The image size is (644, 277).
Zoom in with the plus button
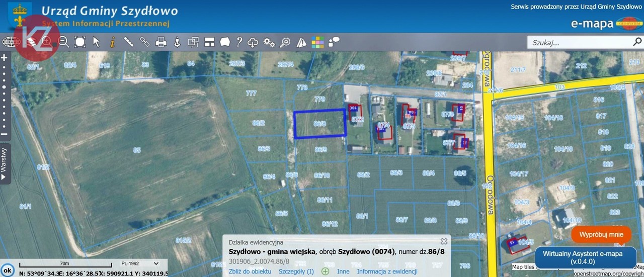(4, 58)
